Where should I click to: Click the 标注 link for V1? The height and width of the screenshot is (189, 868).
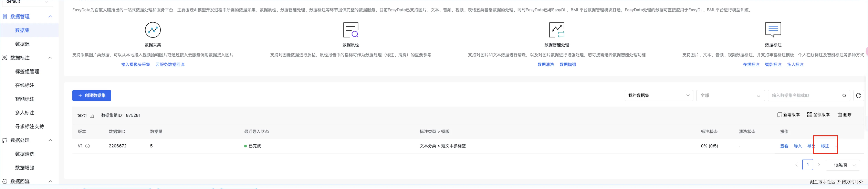(x=825, y=146)
